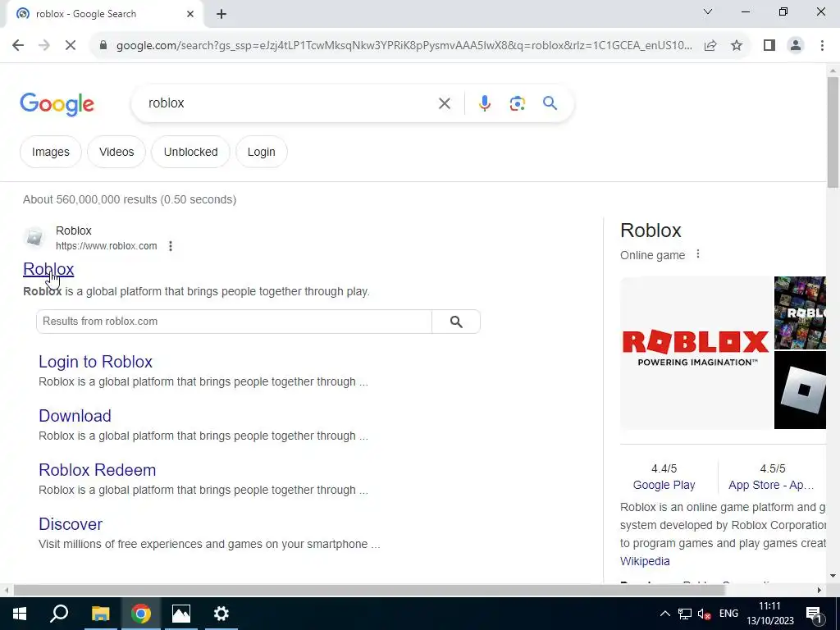This screenshot has height=630, width=840.
Task: Open the Chrome three-dot menu
Action: 822,46
